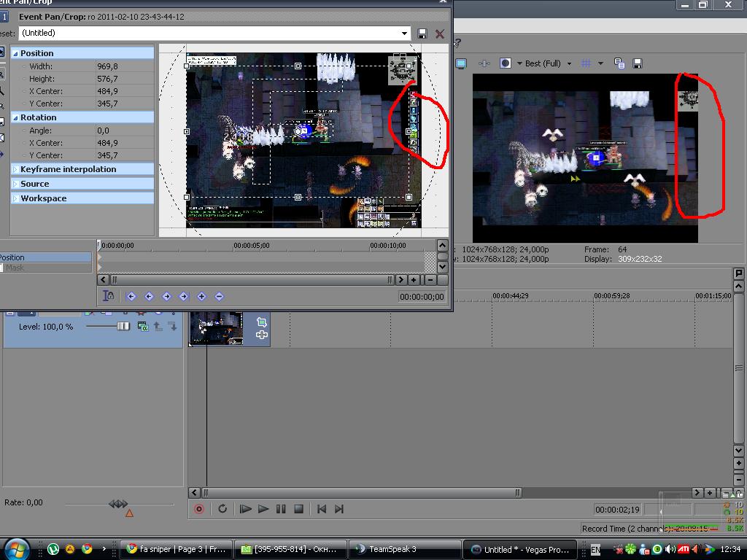
Task: Save preview snapshot to file
Action: (638, 63)
